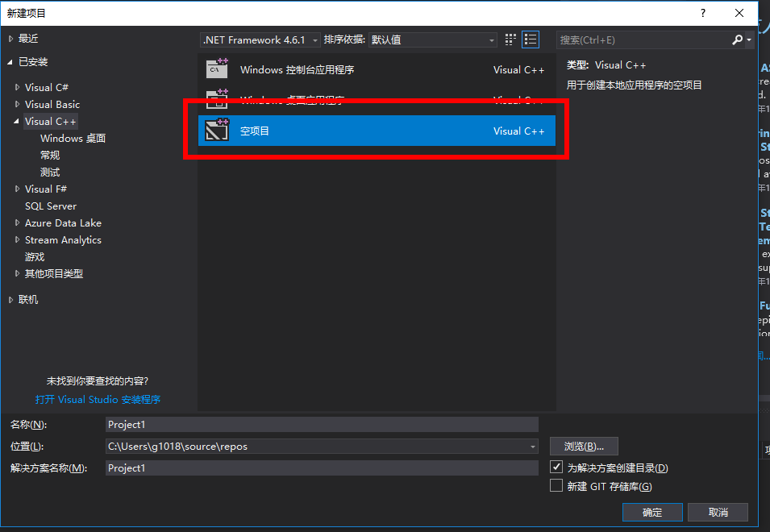Select 常规 under Visual C++

click(x=50, y=155)
